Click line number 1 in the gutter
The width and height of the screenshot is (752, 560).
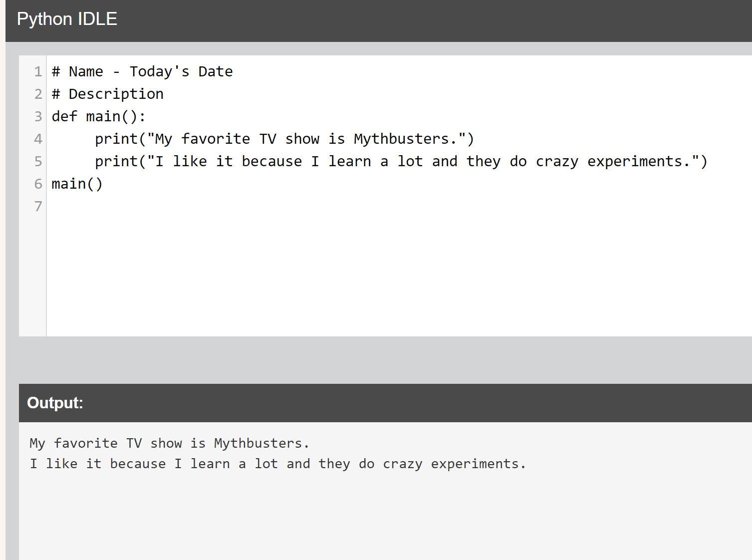(x=38, y=72)
